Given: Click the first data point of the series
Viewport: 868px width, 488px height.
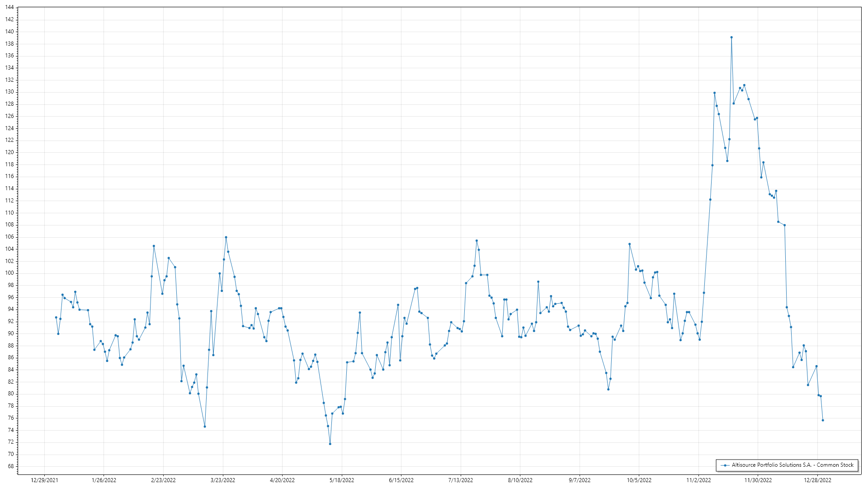Looking at the screenshot, I should click(56, 318).
